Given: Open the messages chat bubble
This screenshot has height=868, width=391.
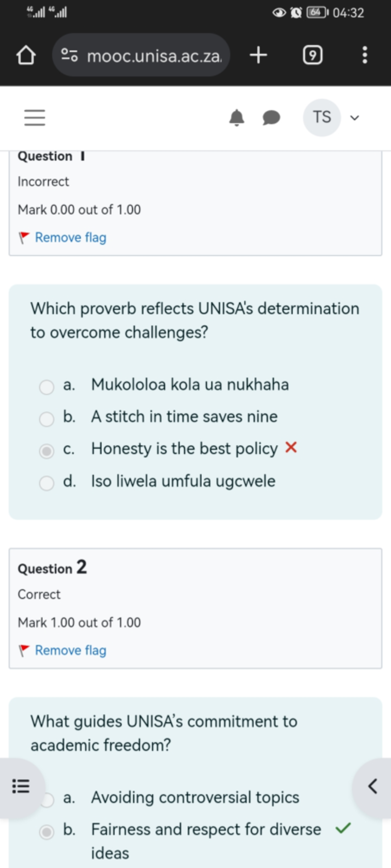Looking at the screenshot, I should click(x=271, y=117).
